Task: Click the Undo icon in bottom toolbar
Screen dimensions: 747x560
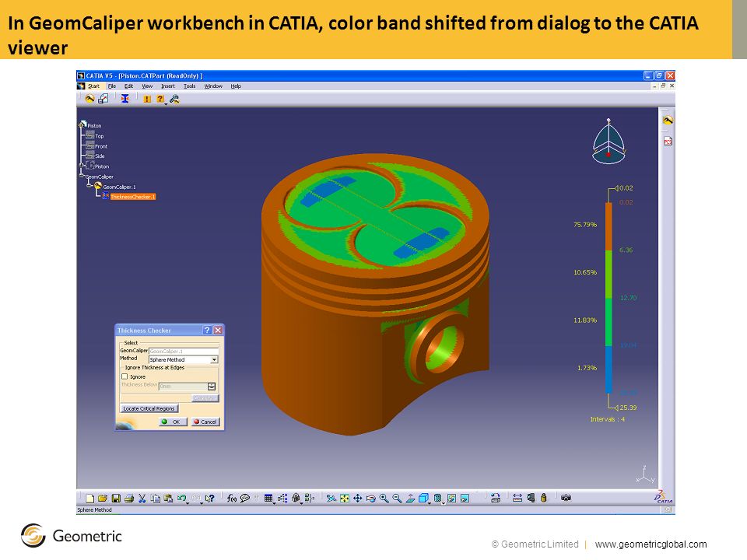Action: pos(181,498)
